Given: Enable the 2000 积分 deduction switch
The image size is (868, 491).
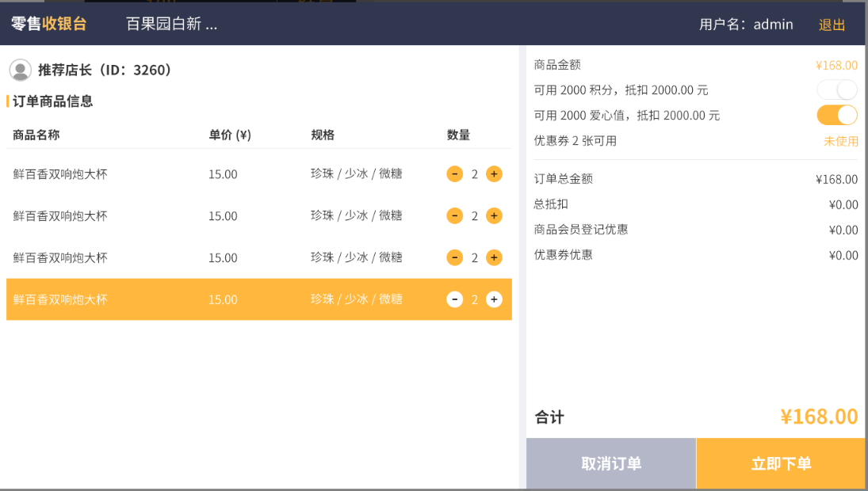Looking at the screenshot, I should [837, 89].
